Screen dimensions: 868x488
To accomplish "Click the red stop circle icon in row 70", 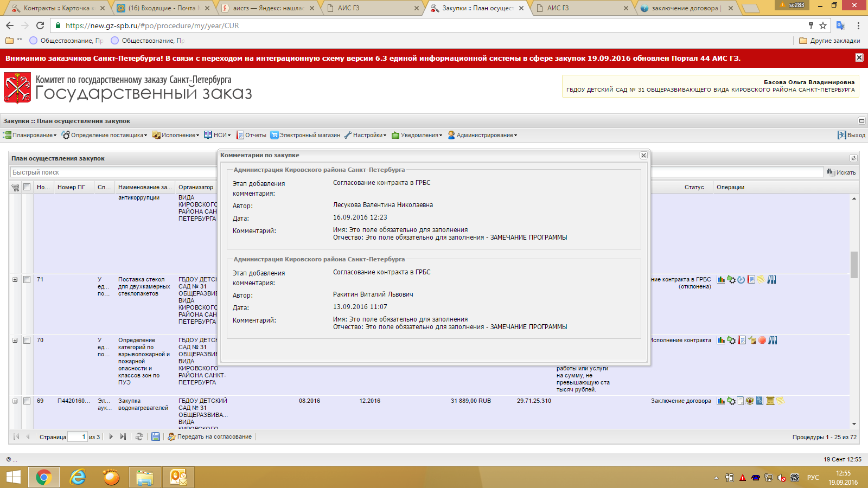I will tap(762, 341).
